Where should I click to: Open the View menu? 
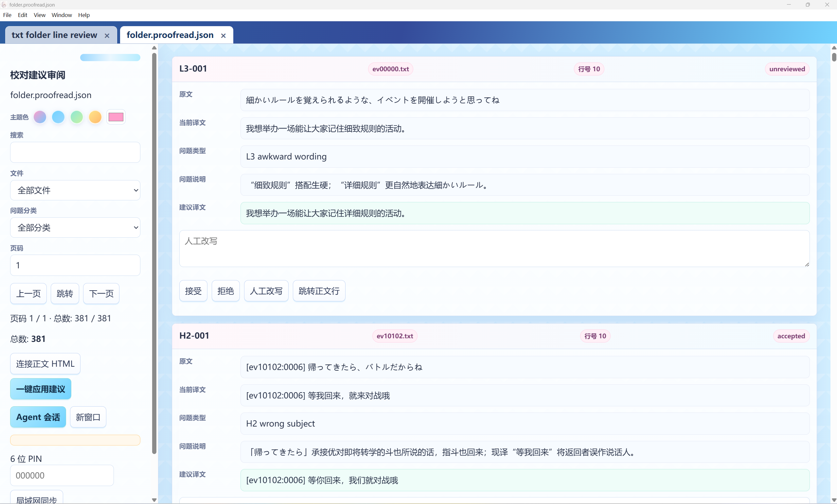tap(39, 15)
